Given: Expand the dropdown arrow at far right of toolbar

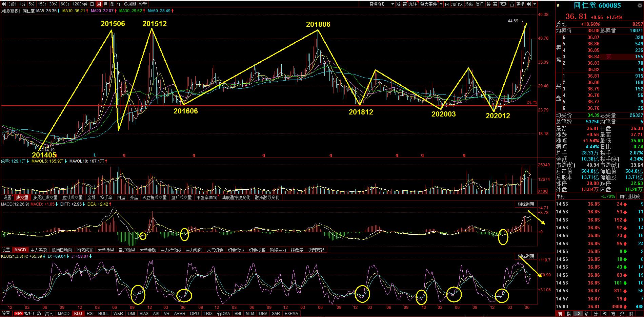Looking at the screenshot, I should pyautogui.click(x=535, y=4).
